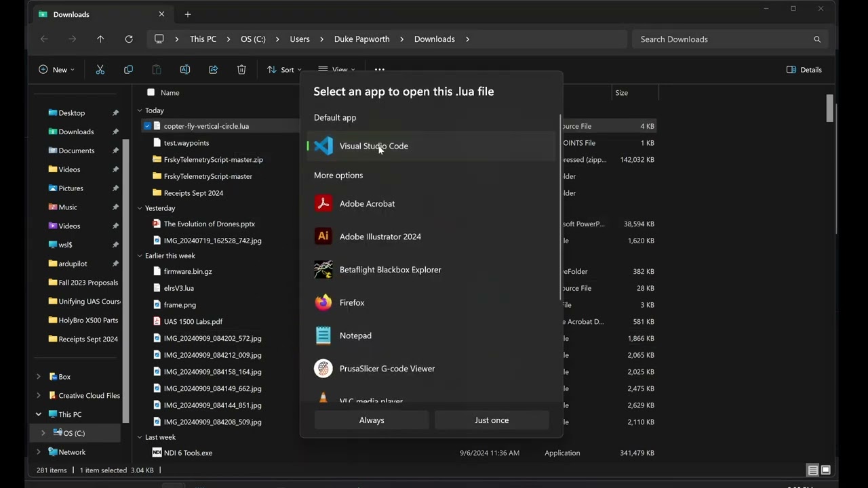Viewport: 868px width, 488px height.
Task: Click the app list scrollbar in dialog
Action: pyautogui.click(x=560, y=208)
